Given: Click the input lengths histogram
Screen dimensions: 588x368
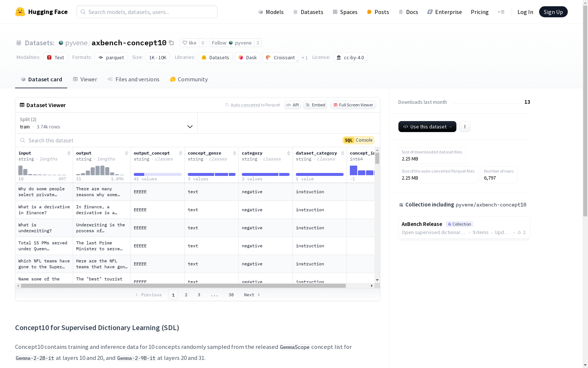Looking at the screenshot, I should pyautogui.click(x=42, y=170).
